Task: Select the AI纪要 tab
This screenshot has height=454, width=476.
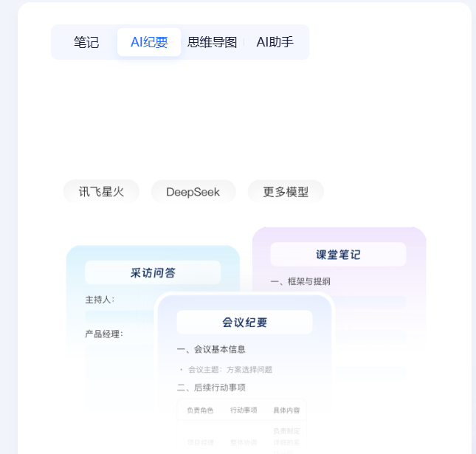Action: click(149, 42)
